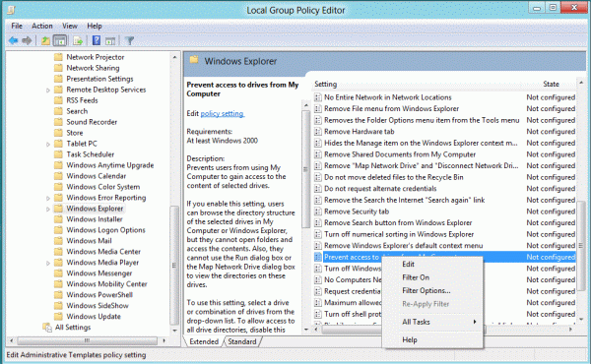Click the Export List toolbar icon

pos(78,40)
